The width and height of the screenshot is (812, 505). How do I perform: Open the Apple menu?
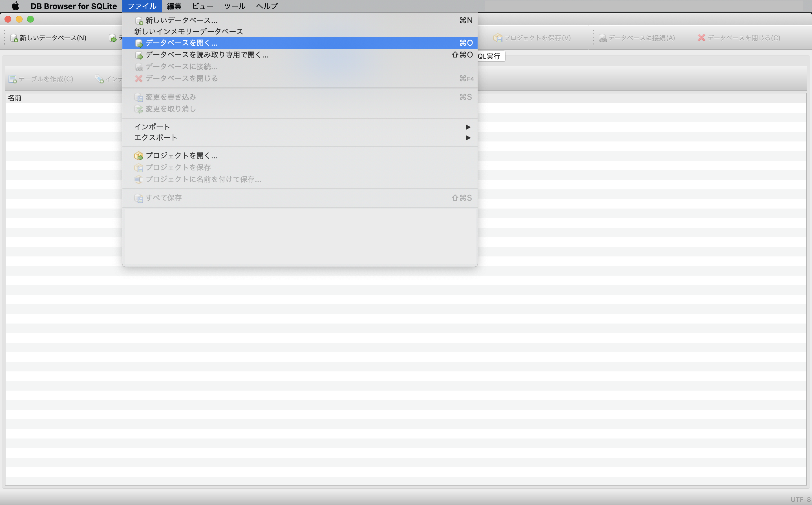tap(16, 6)
